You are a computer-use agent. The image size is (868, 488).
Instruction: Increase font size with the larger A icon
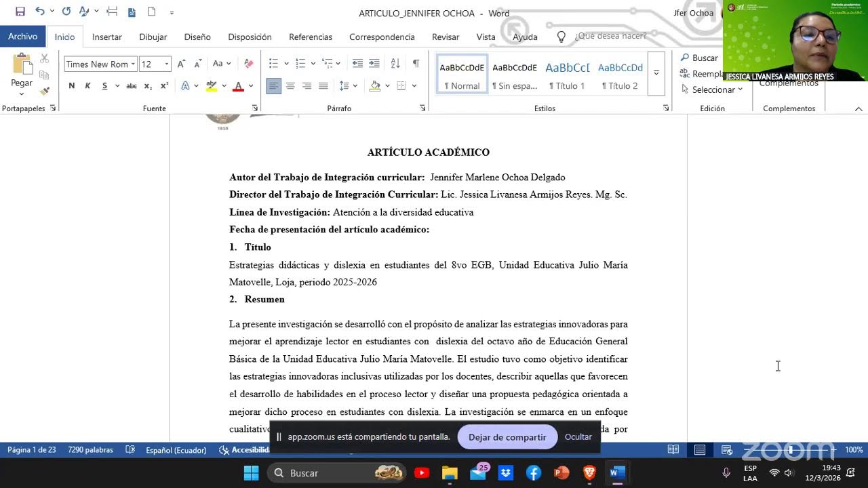(x=181, y=64)
